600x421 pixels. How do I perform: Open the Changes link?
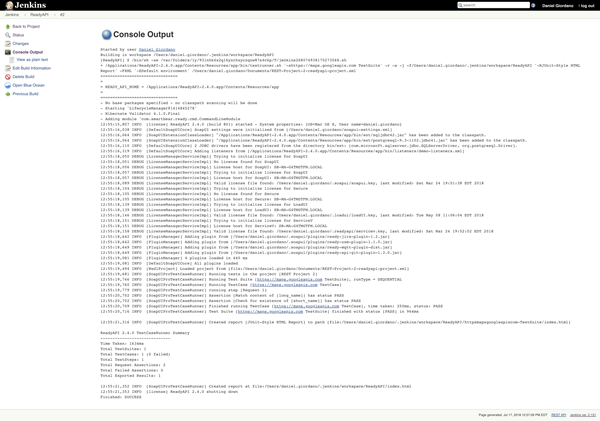[21, 44]
